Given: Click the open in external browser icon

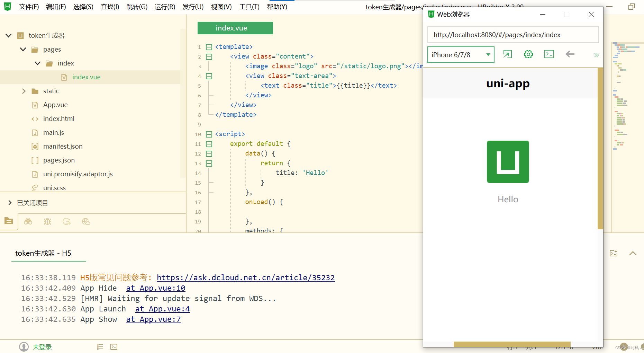Looking at the screenshot, I should tap(507, 54).
